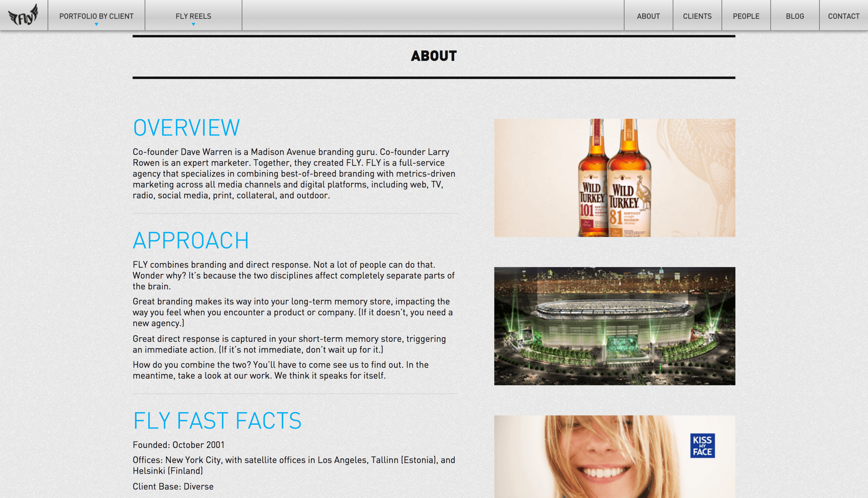
Task: Go to the About page
Action: (648, 16)
